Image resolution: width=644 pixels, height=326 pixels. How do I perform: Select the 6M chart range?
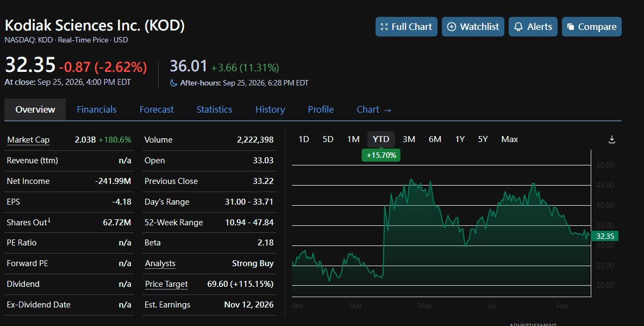[x=435, y=139]
